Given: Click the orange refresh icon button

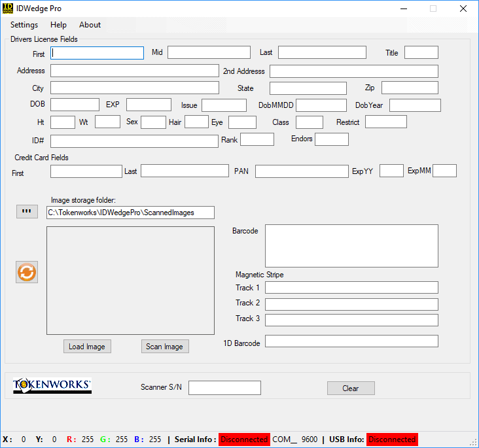Looking at the screenshot, I should tap(27, 272).
